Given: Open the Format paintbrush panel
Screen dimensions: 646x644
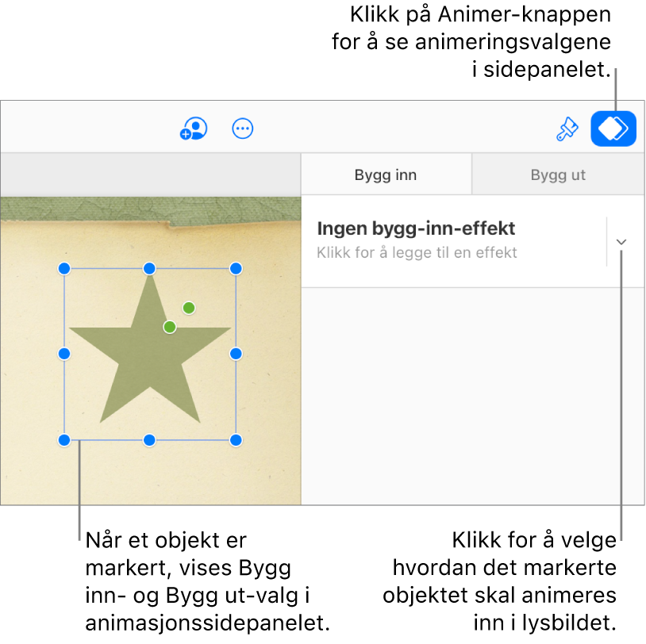Looking at the screenshot, I should click(x=567, y=128).
